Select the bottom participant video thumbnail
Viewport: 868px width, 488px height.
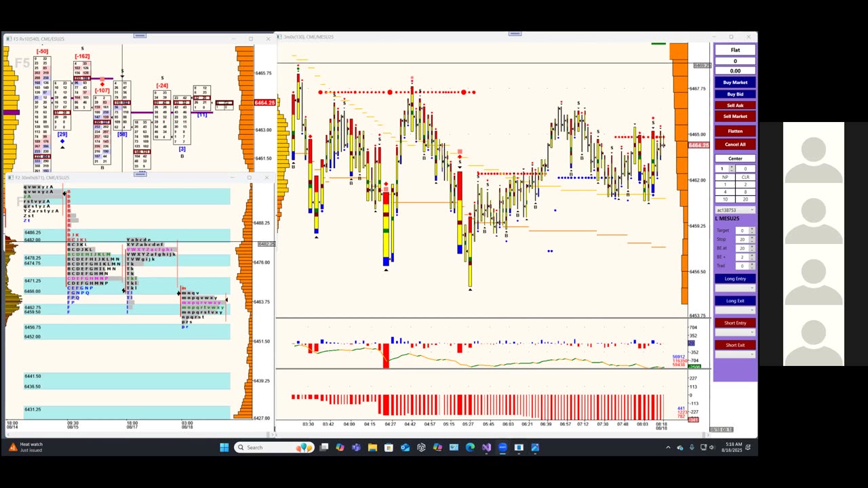pos(814,335)
